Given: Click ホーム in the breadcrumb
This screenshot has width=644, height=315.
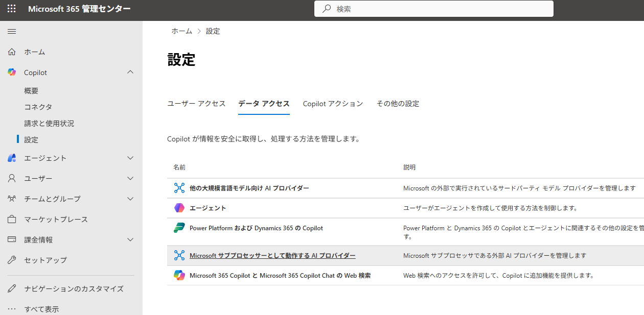Looking at the screenshot, I should pos(181,31).
